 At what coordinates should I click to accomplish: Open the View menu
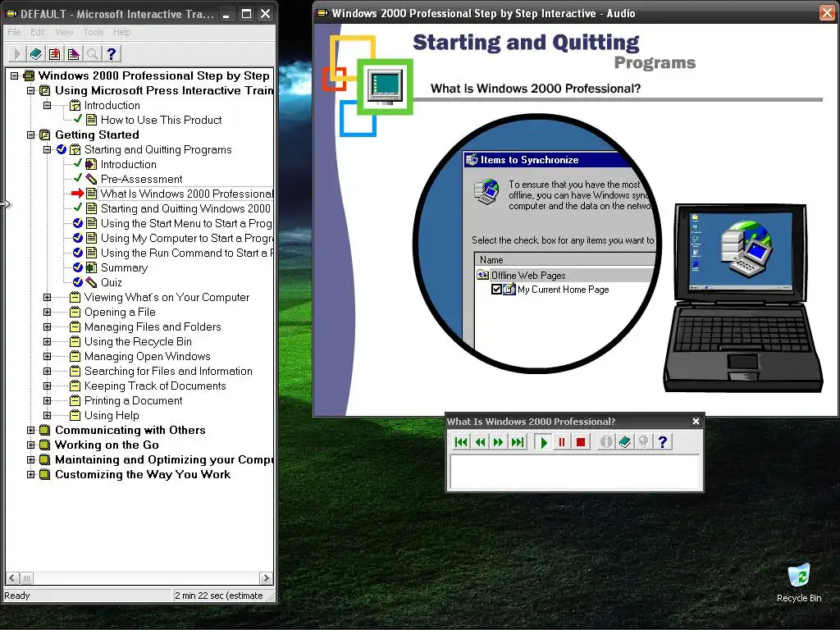coord(64,32)
